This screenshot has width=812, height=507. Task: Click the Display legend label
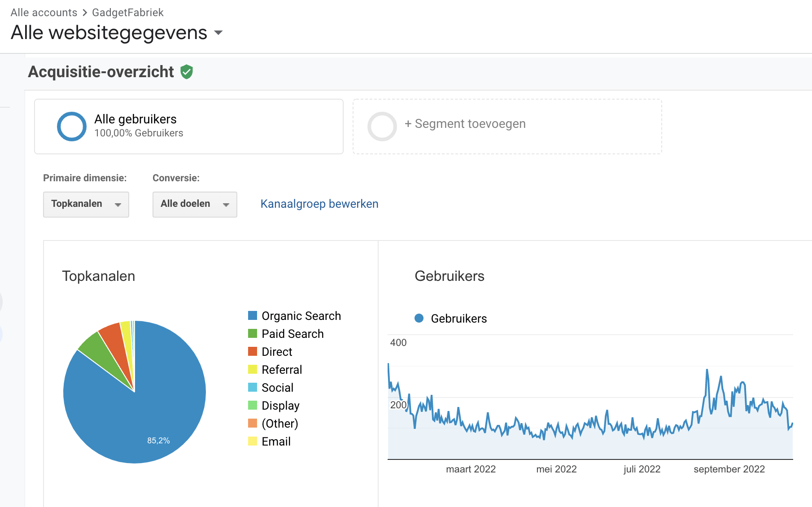coord(281,406)
